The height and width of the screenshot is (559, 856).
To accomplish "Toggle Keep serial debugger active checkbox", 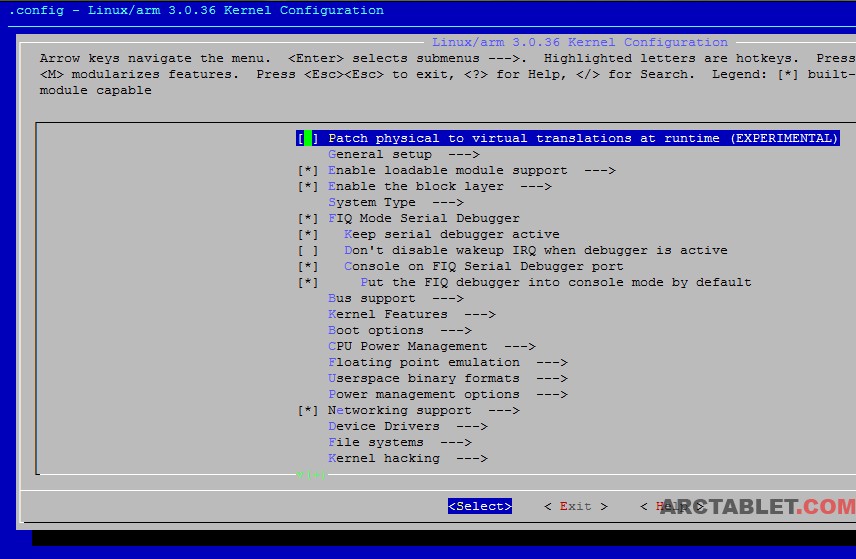I will click(x=307, y=235).
